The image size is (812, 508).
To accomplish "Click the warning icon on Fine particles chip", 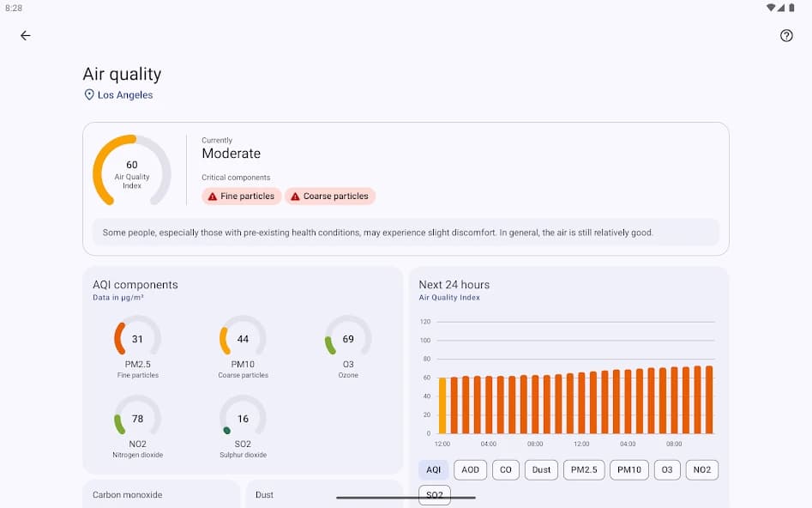I will 213,197.
